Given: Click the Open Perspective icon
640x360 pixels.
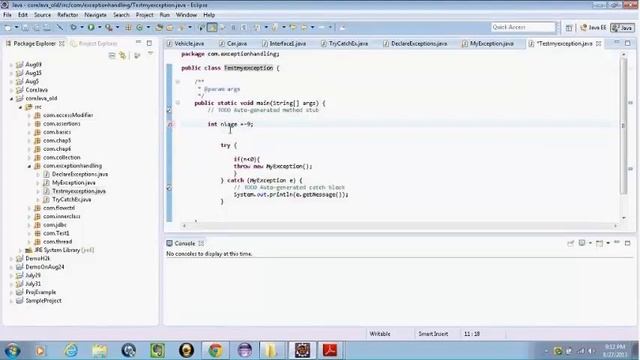Looking at the screenshot, I should coord(569,27).
